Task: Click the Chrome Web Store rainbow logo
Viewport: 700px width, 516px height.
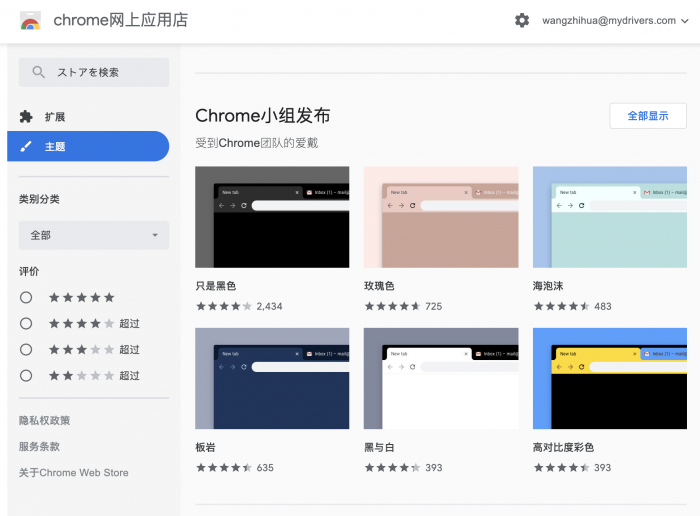Action: (x=31, y=20)
